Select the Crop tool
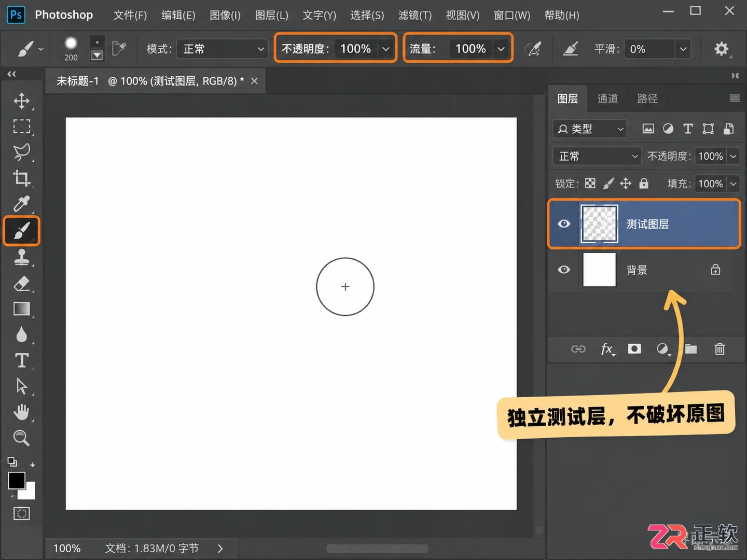This screenshot has height=560, width=747. click(21, 178)
